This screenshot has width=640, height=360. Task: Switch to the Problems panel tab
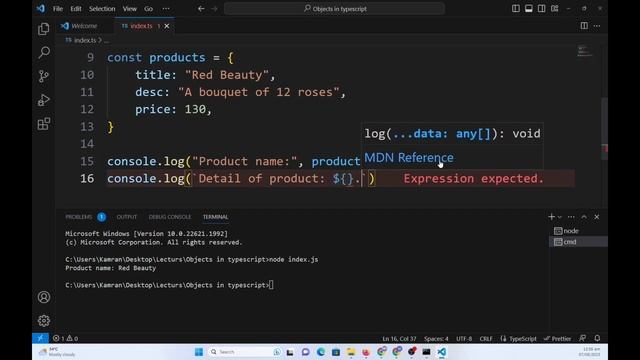tap(79, 217)
